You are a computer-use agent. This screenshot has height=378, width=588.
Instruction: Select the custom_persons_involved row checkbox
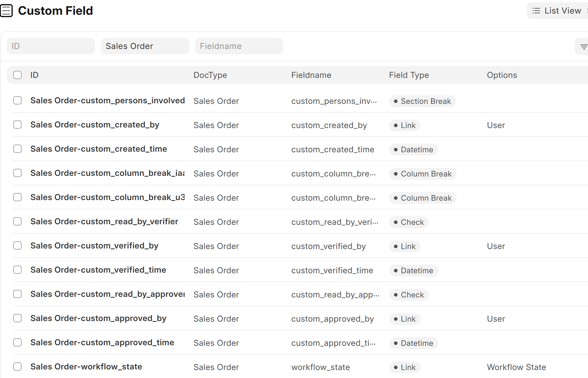[17, 101]
